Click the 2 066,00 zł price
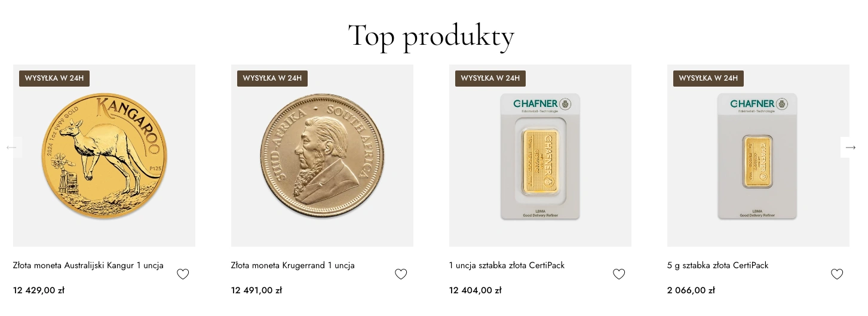This screenshot has height=316, width=868. 691,290
